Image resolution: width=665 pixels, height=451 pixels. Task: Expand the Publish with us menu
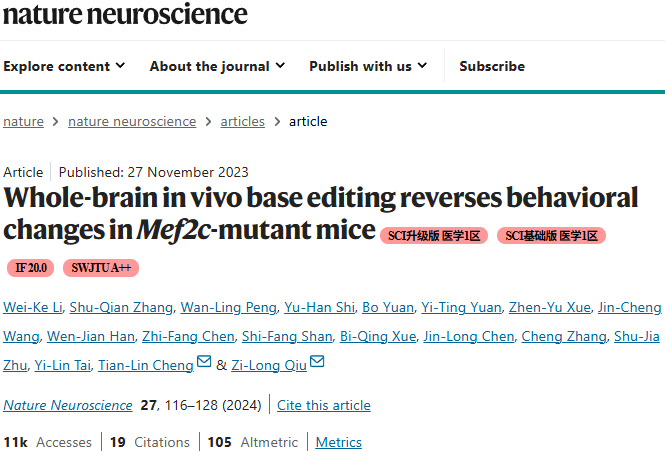pyautogui.click(x=368, y=66)
